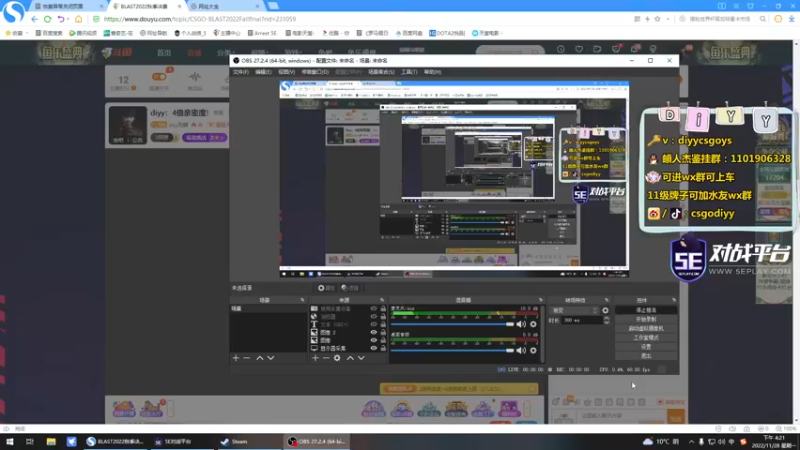
Task: Click the purple undo-close arrow in the browser toolbar
Action: click(x=61, y=19)
